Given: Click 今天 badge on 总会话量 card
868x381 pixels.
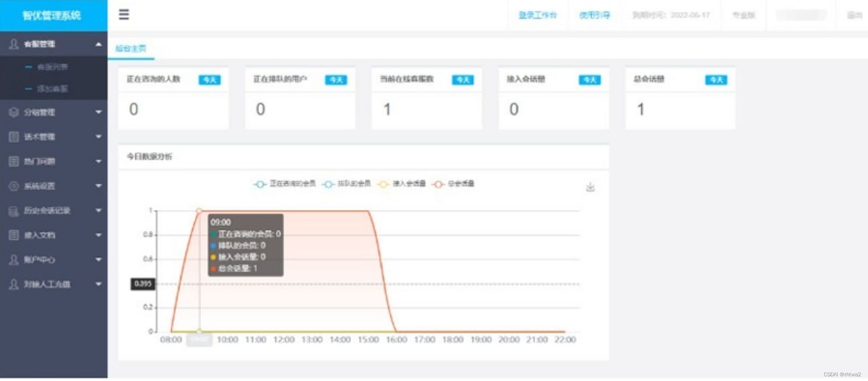Looking at the screenshot, I should click(716, 80).
